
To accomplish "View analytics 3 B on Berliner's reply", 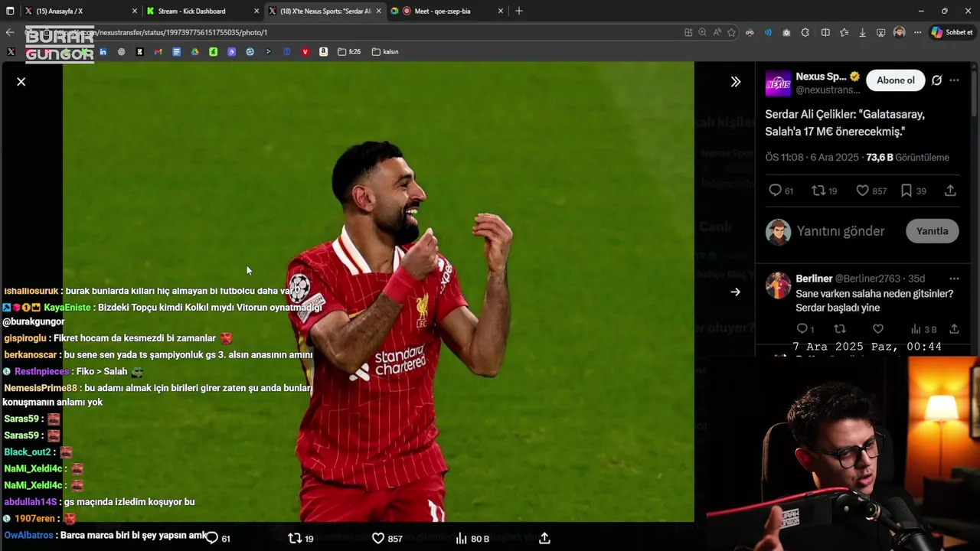I will pos(923,329).
